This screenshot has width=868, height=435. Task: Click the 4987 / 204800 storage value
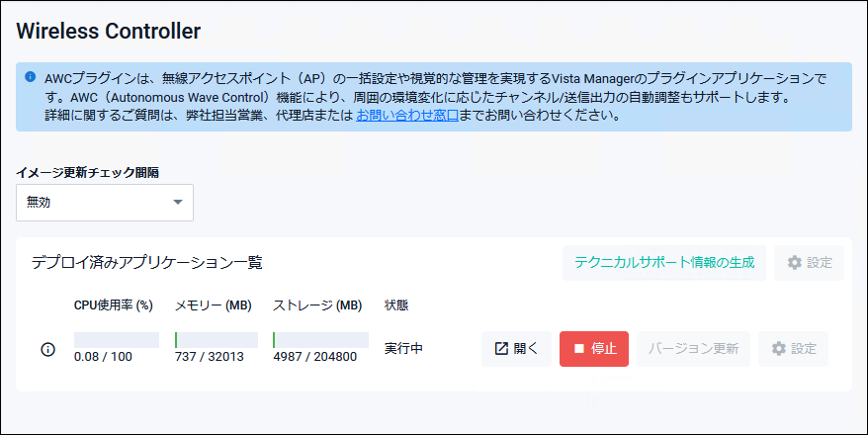tap(315, 357)
